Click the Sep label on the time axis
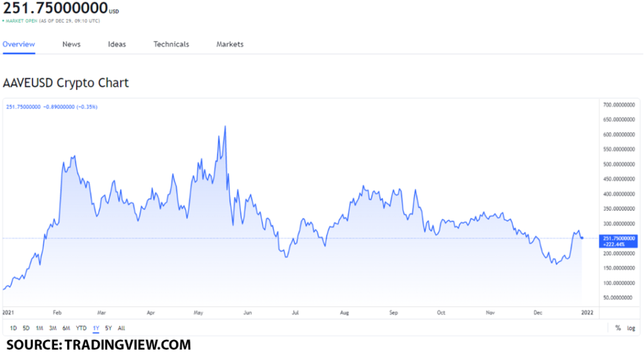Viewport: 644px width, 352px height. click(394, 313)
